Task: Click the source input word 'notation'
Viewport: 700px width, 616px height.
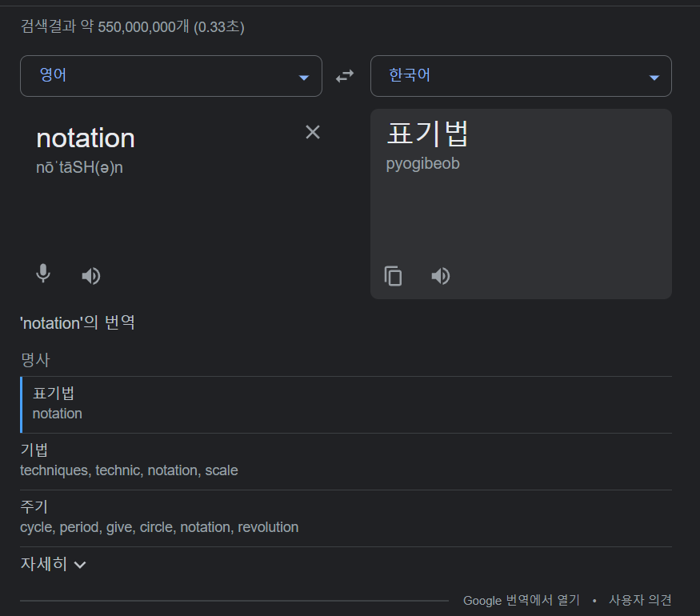Action: pyautogui.click(x=86, y=138)
